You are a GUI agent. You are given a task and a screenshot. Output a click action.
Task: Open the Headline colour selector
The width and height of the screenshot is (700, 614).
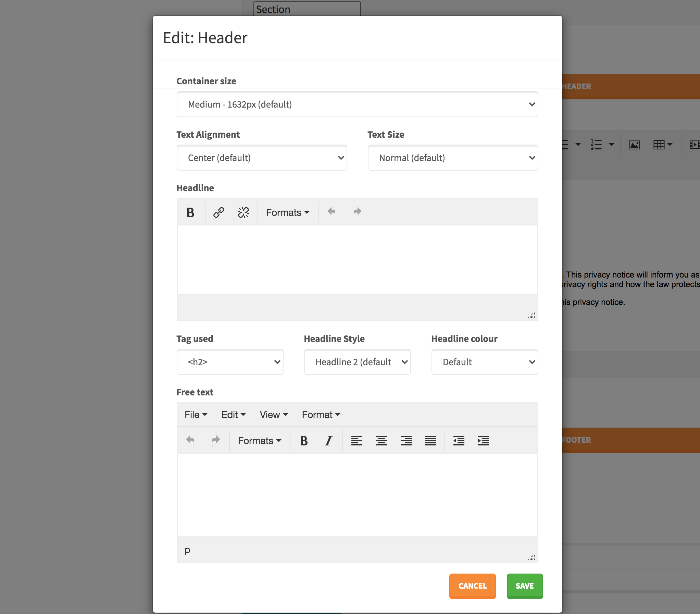pyautogui.click(x=484, y=362)
